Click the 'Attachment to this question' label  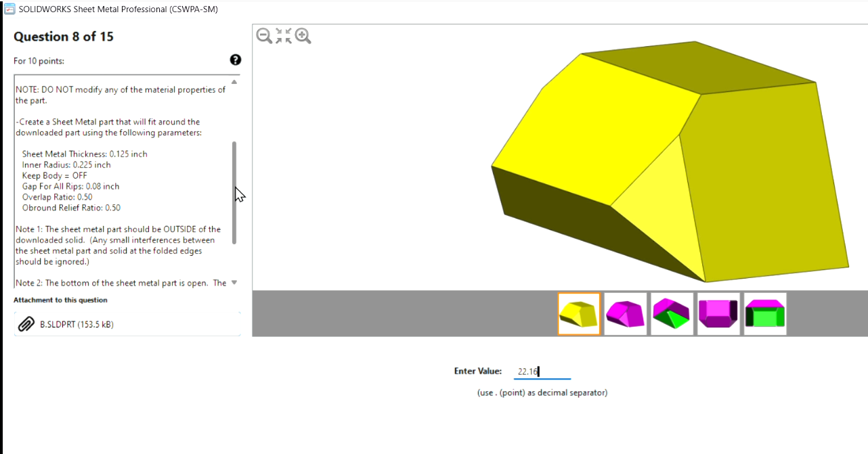[60, 300]
